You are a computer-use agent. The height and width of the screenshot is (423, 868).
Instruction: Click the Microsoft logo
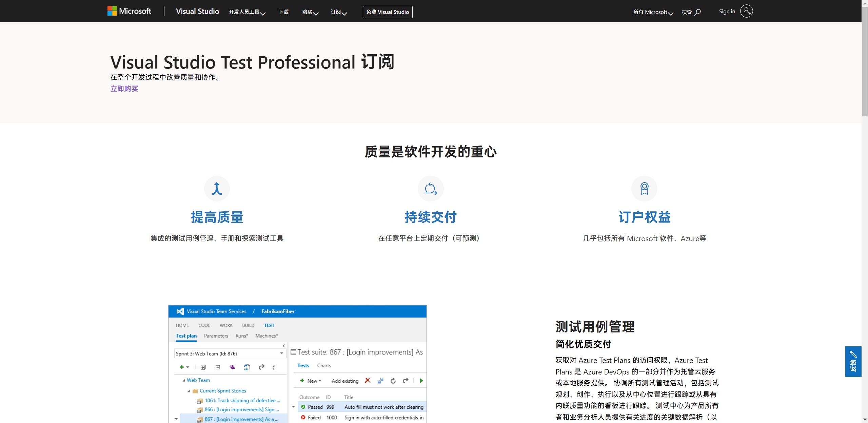pos(129,11)
